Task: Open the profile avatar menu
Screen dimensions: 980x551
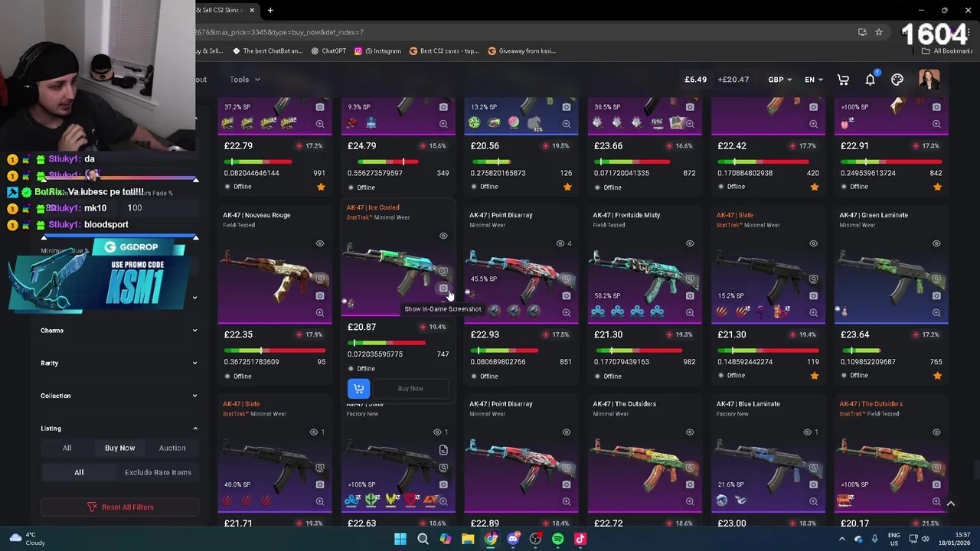Action: click(929, 80)
